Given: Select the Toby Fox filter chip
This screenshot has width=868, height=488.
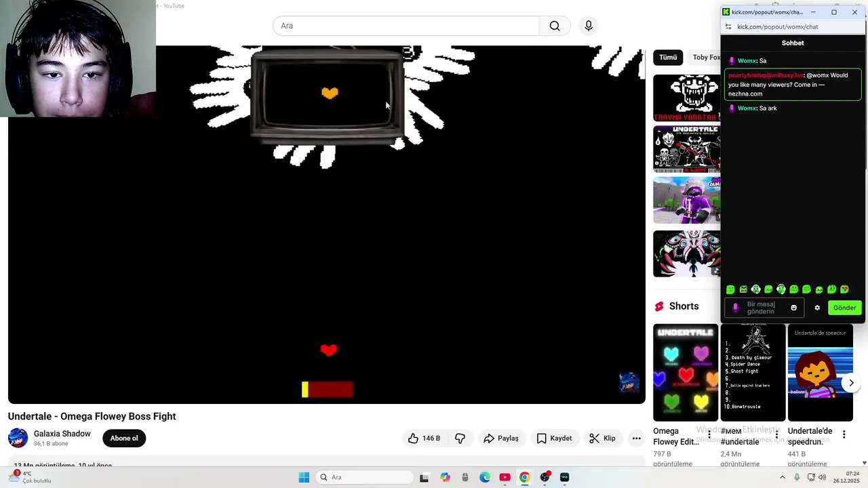Looking at the screenshot, I should [x=705, y=58].
